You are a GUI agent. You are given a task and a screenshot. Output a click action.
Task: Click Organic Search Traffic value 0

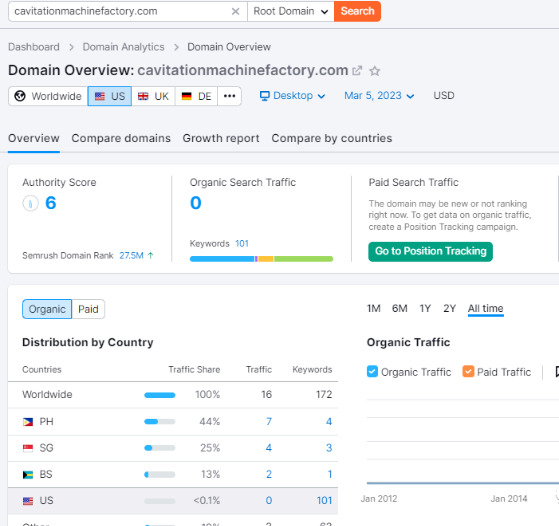click(196, 203)
